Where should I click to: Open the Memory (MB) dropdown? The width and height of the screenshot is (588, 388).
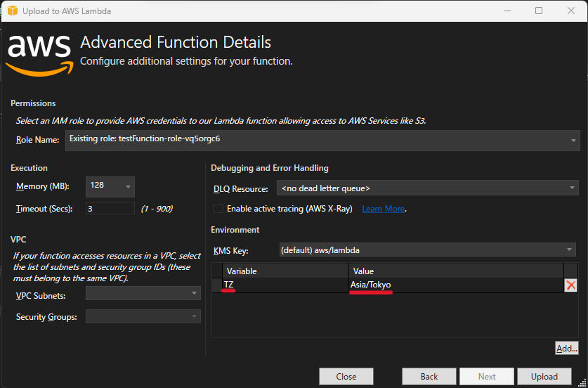(x=110, y=186)
